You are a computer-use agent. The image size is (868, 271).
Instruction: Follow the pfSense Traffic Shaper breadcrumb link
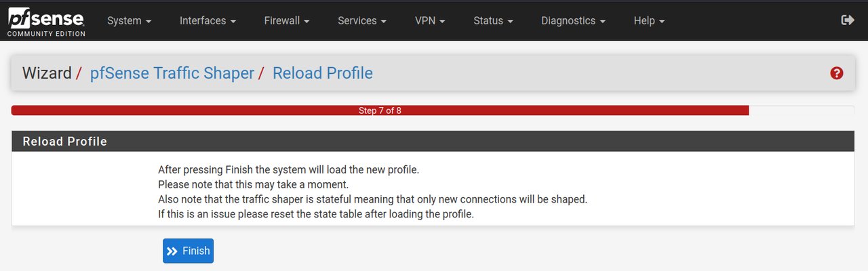coord(172,73)
